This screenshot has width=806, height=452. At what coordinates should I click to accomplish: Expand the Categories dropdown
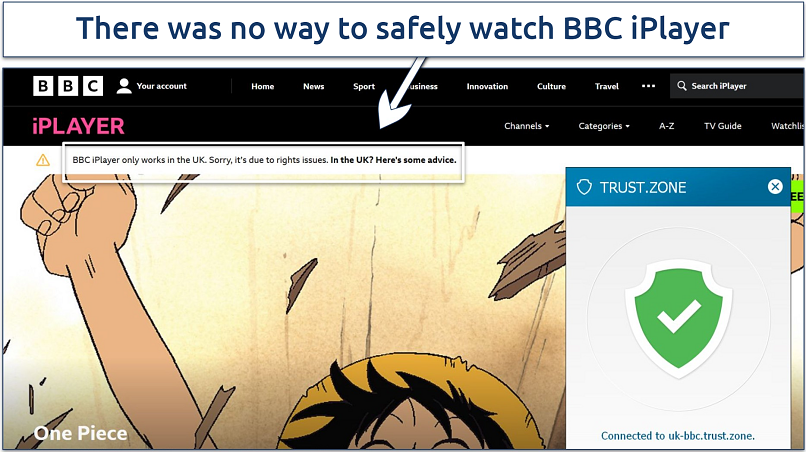[x=604, y=126]
